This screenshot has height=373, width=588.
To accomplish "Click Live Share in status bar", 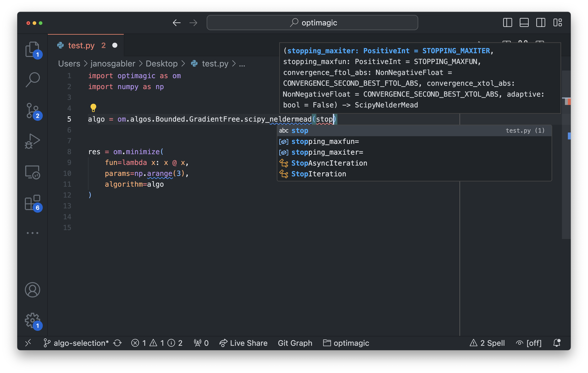I will pyautogui.click(x=243, y=343).
